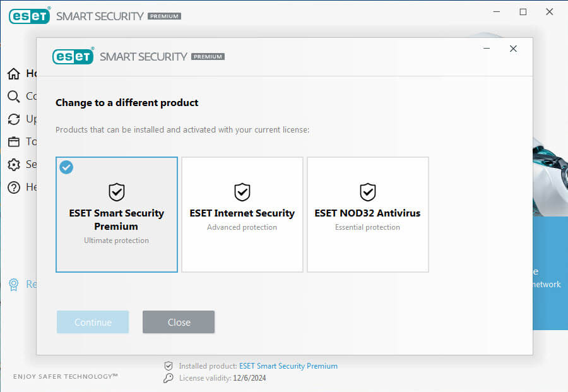Viewport: 568px width, 392px height.
Task: Click the Update circular arrows icon
Action: tap(13, 119)
